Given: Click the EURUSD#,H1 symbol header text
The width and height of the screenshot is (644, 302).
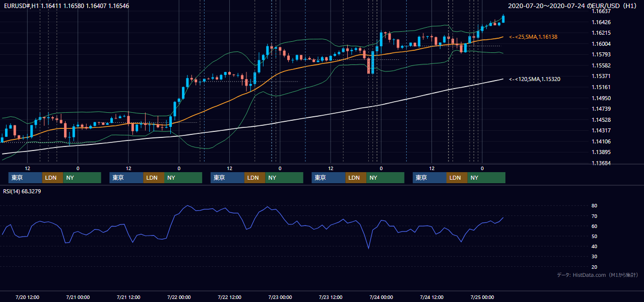Looking at the screenshot, I should click(66, 5).
